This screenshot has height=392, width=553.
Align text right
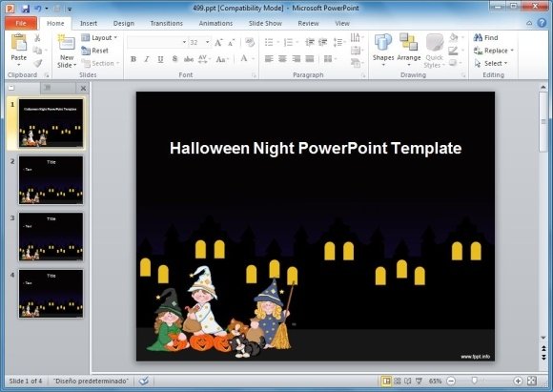click(297, 58)
